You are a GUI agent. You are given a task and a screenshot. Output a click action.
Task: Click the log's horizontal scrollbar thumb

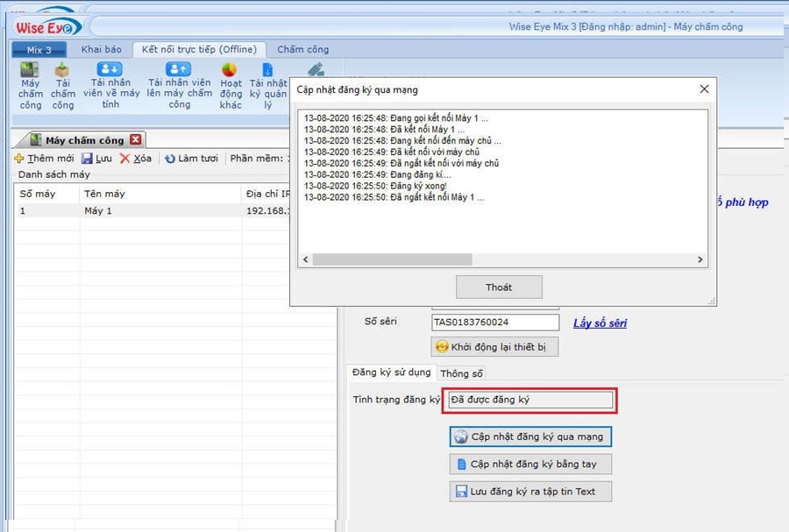pyautogui.click(x=393, y=259)
